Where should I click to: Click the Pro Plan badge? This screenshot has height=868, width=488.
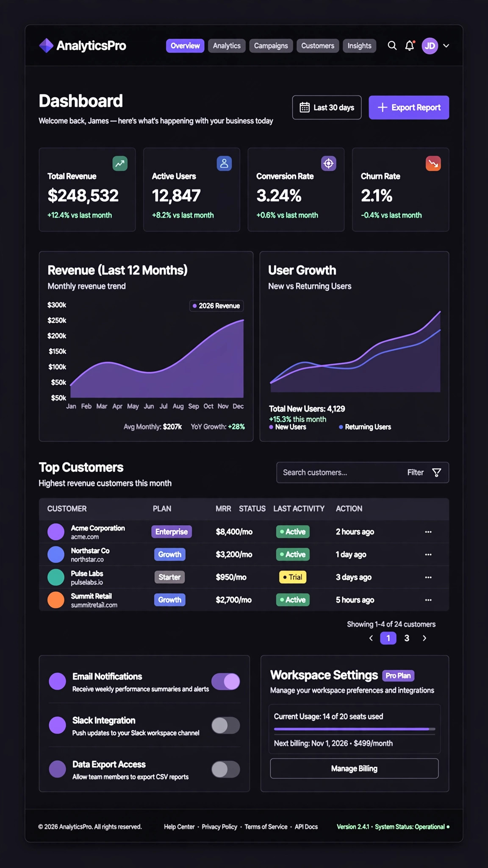[x=398, y=676]
